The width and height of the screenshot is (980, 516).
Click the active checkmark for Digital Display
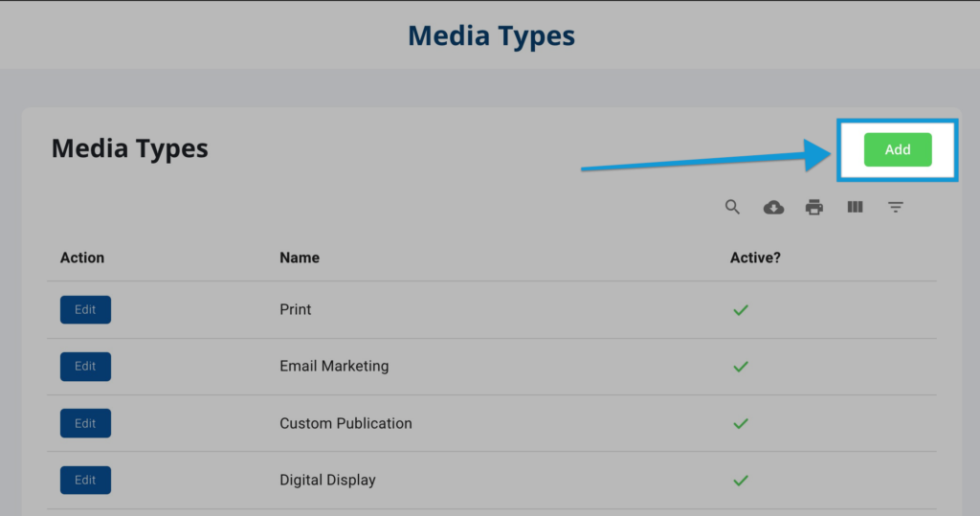[741, 481]
